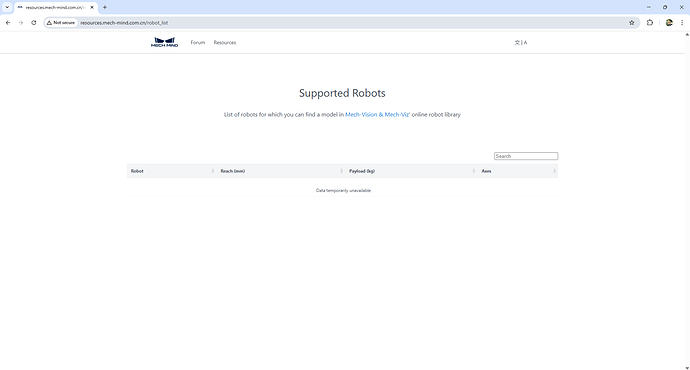Go back to the previous page
The height and width of the screenshot is (370, 690).
8,22
